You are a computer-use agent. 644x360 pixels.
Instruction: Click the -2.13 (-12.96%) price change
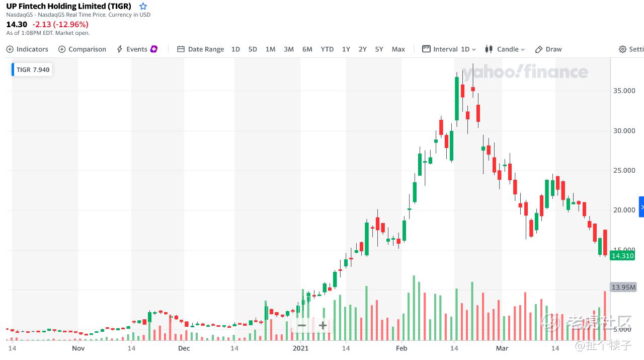click(x=60, y=24)
